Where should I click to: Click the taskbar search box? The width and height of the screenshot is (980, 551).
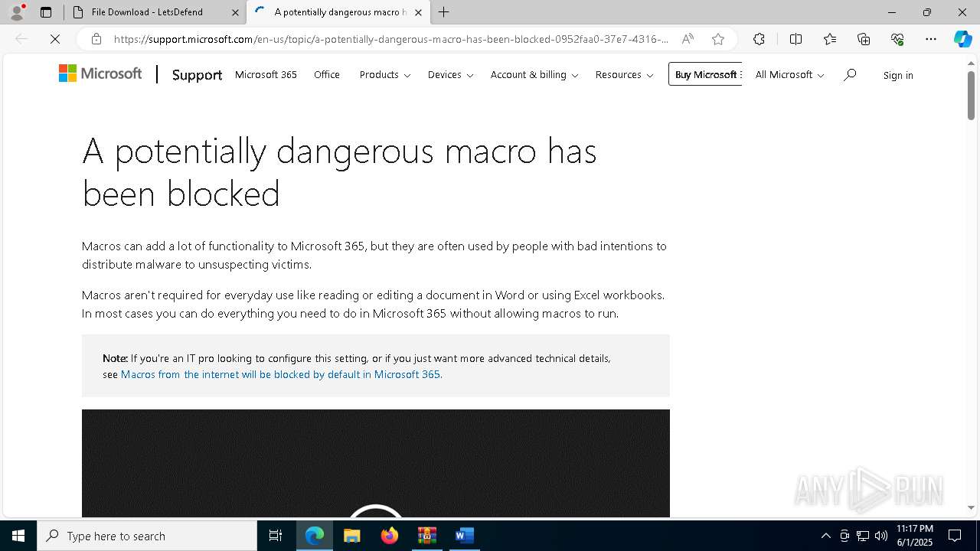147,536
